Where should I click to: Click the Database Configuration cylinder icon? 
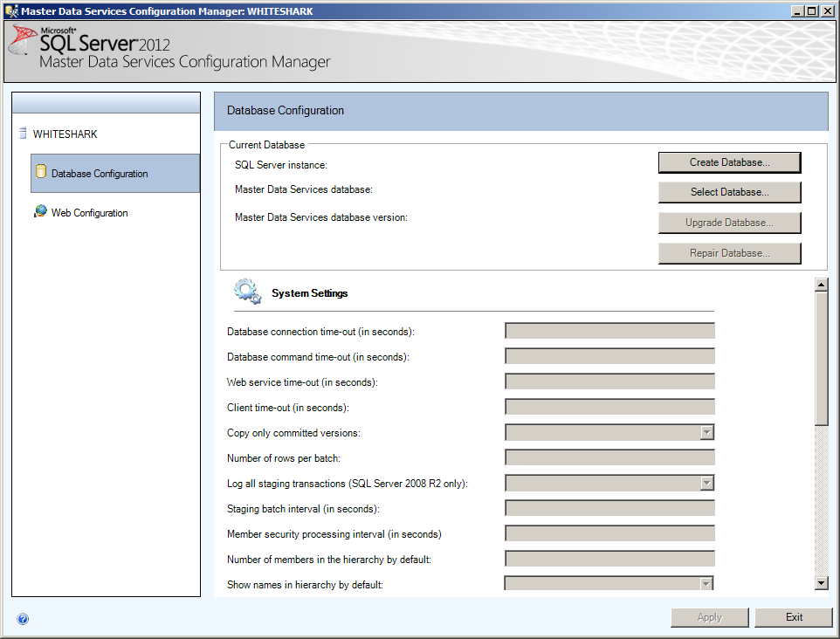point(41,173)
